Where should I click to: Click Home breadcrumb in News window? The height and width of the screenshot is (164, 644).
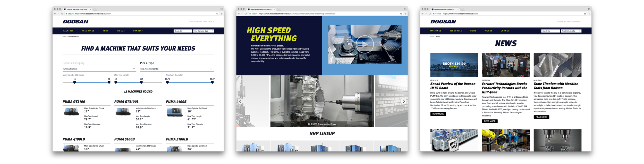[x=432, y=37]
